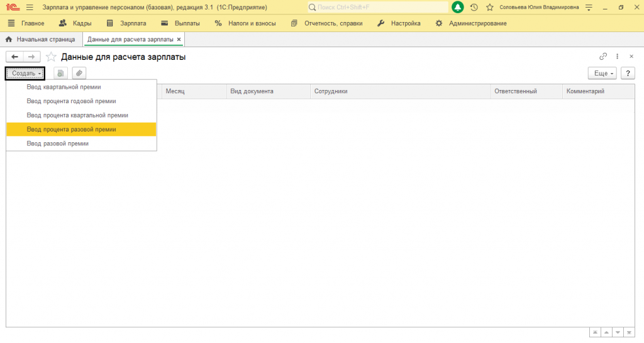
Task: Click the Создать dropdown button
Action: [x=25, y=73]
